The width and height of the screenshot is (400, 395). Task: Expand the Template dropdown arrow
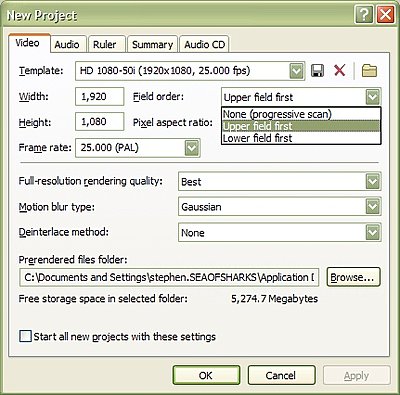(296, 71)
